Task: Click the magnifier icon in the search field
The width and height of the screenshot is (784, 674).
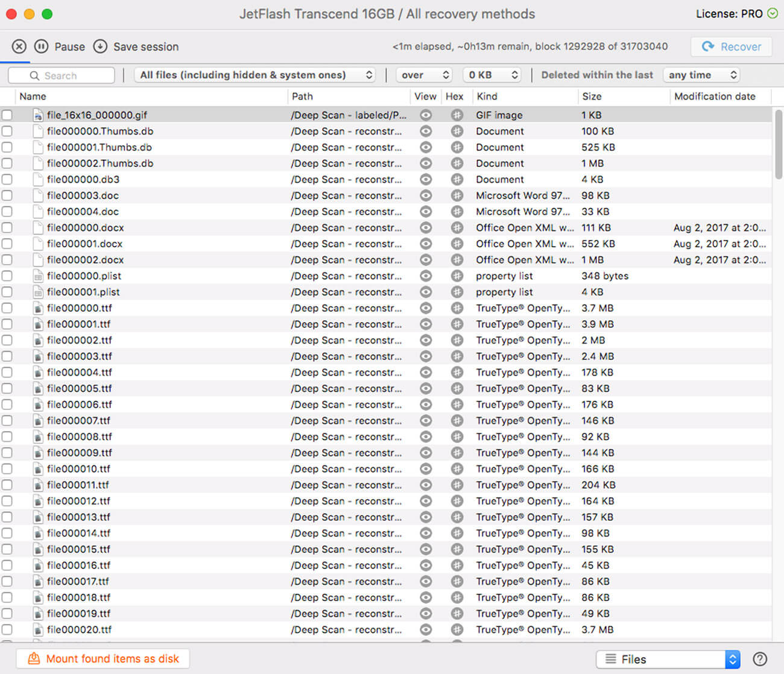Action: tap(33, 75)
